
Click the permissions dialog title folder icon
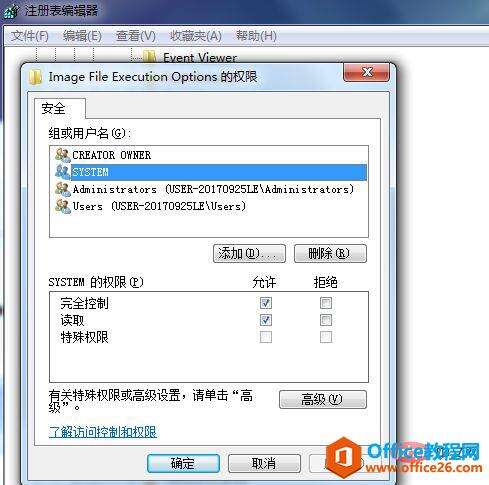point(35,77)
